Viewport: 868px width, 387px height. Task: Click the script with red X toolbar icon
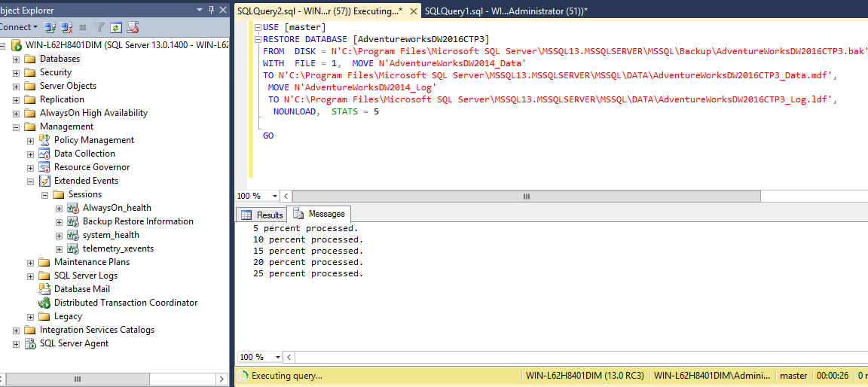(133, 26)
